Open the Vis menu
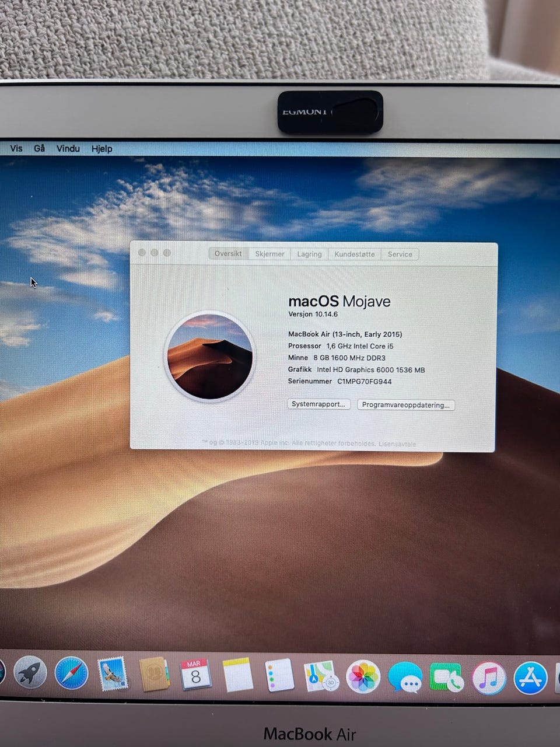This screenshot has height=747, width=560. tap(16, 148)
